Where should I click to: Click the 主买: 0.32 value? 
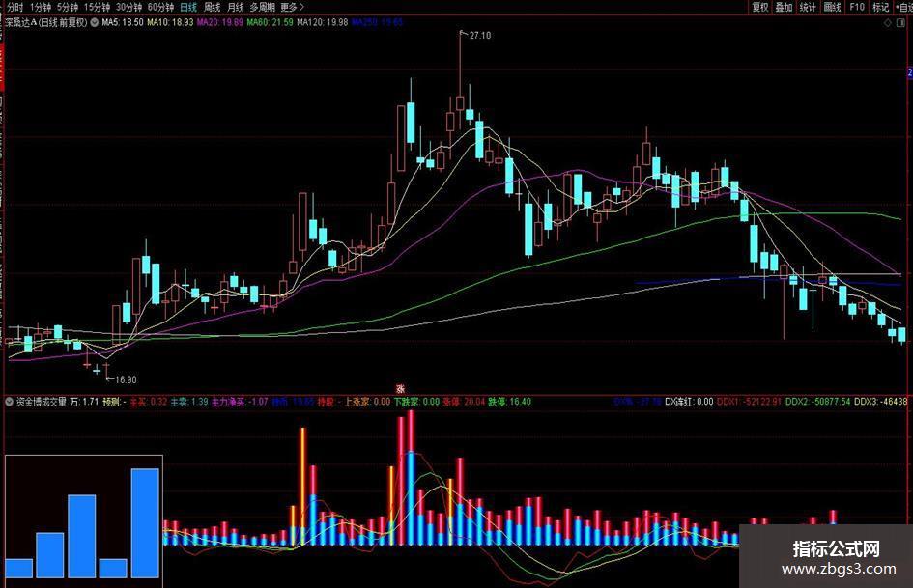tap(148, 402)
